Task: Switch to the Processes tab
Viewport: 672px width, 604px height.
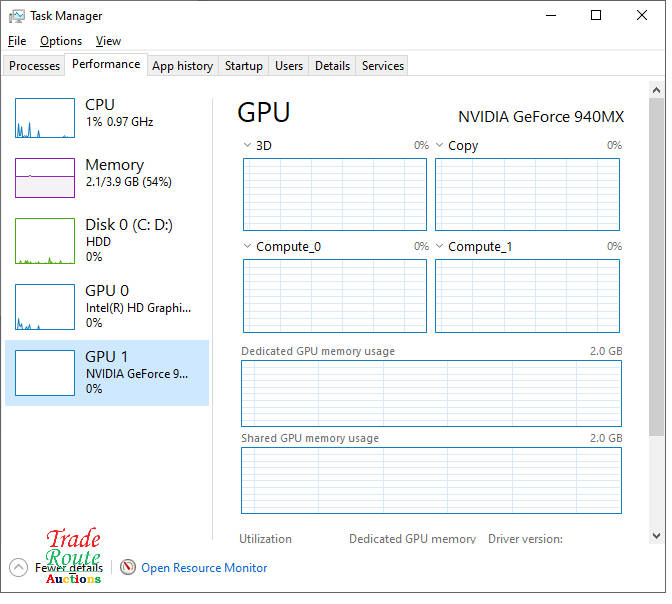Action: 35,66
